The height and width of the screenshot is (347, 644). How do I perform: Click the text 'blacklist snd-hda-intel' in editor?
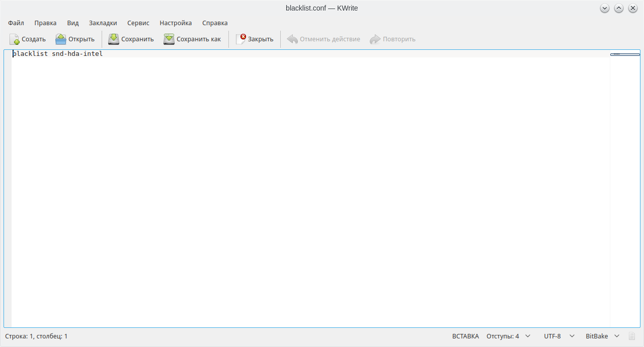(x=58, y=53)
